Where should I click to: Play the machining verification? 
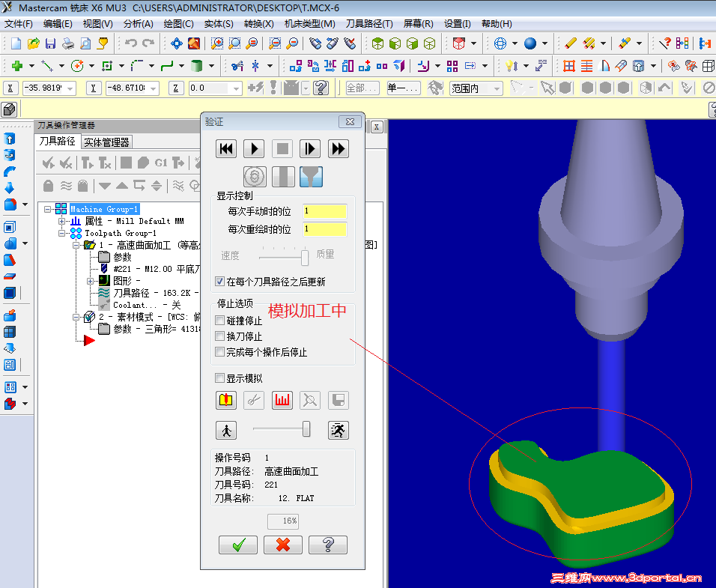click(254, 149)
